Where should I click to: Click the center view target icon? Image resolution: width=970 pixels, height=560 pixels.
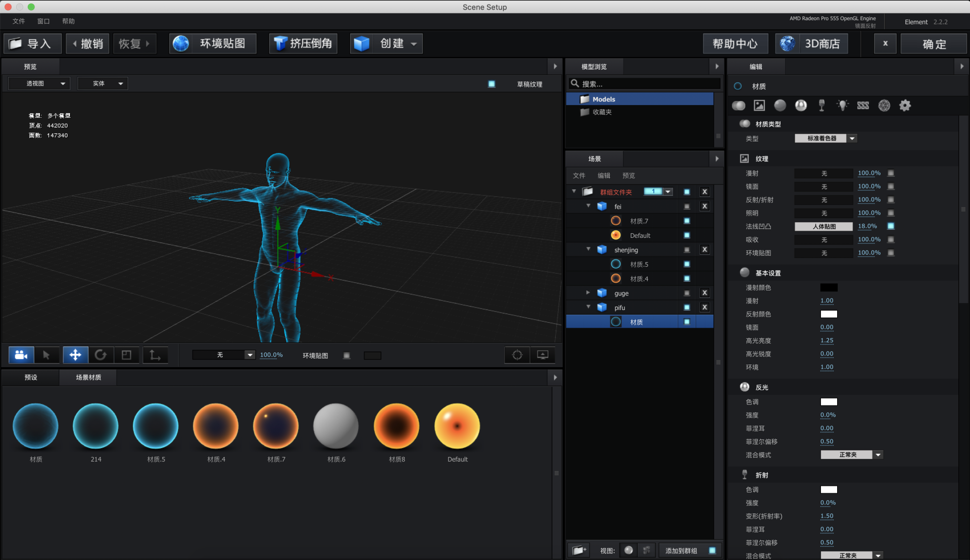[x=517, y=355]
